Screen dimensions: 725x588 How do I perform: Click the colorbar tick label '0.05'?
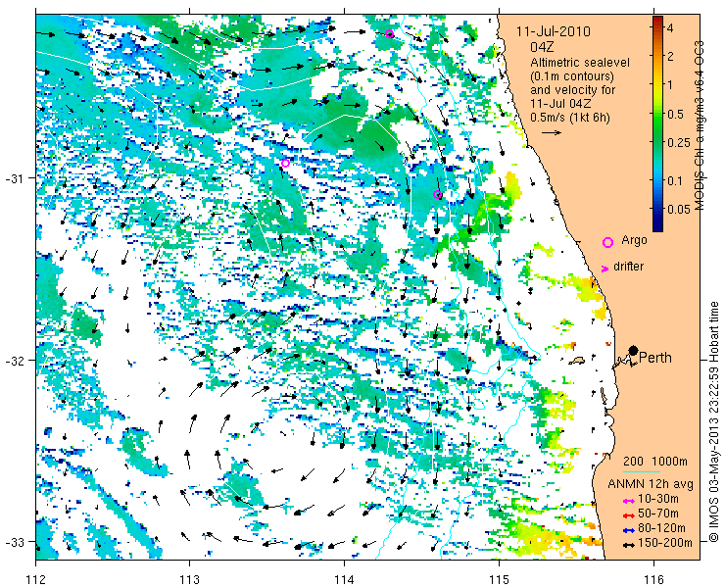pyautogui.click(x=679, y=209)
